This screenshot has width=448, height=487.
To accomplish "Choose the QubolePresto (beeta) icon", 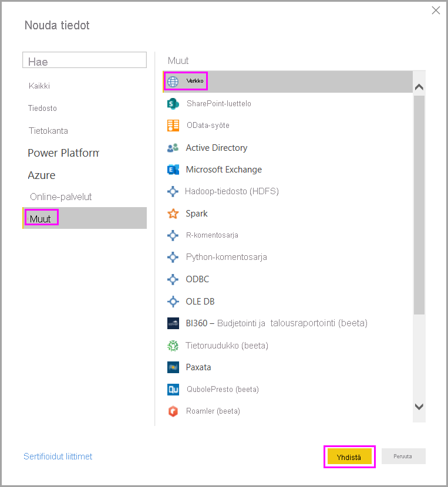I will pos(173,390).
